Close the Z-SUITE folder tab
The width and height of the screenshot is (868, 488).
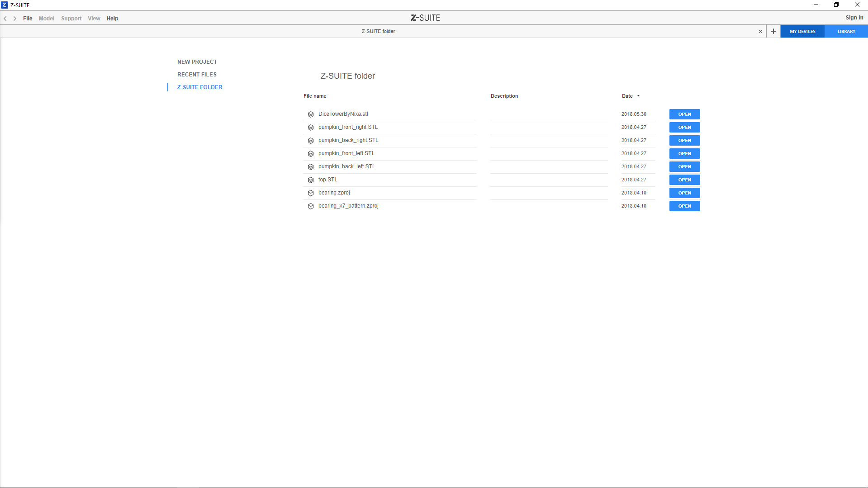[x=760, y=31]
